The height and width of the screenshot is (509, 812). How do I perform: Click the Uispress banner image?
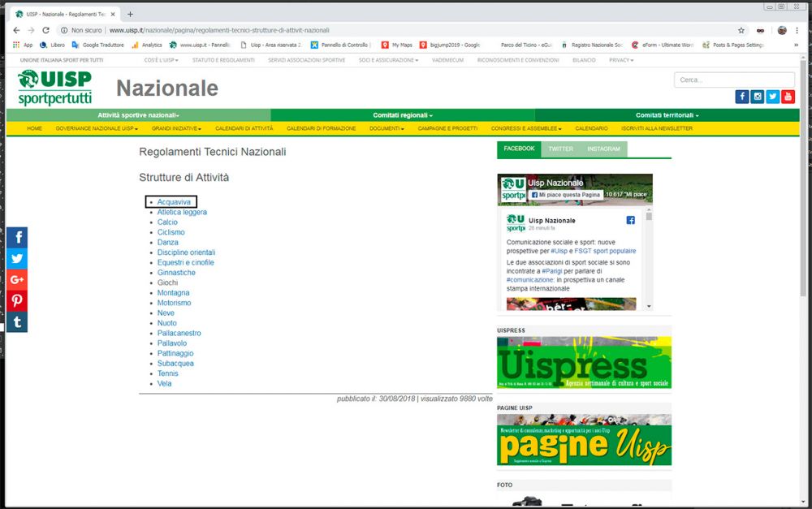(x=584, y=362)
